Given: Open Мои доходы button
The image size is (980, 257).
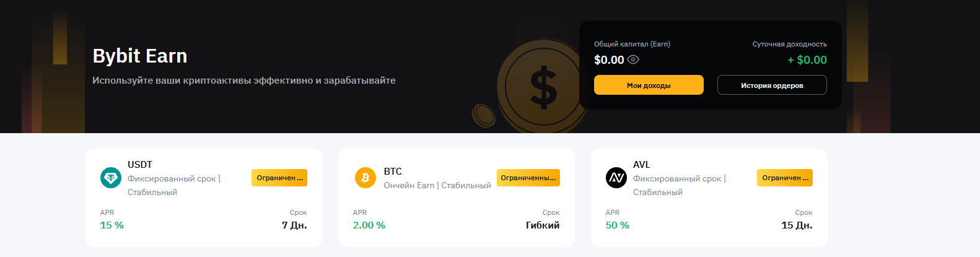Looking at the screenshot, I should point(649,85).
